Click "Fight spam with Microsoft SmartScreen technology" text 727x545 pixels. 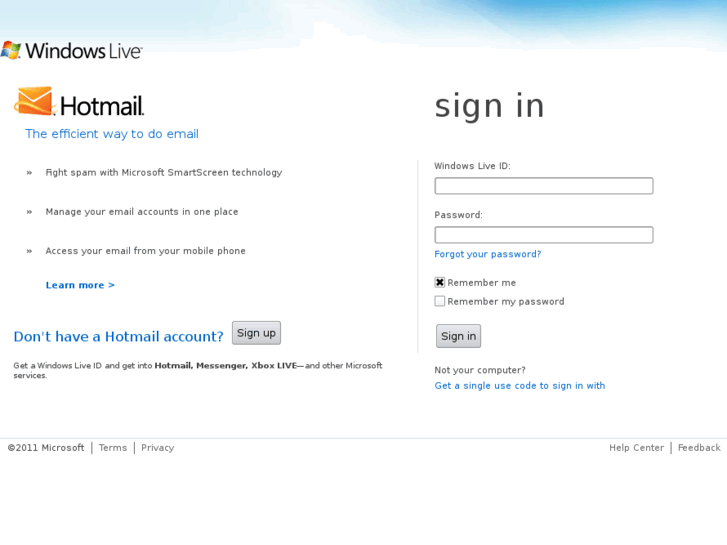click(164, 173)
